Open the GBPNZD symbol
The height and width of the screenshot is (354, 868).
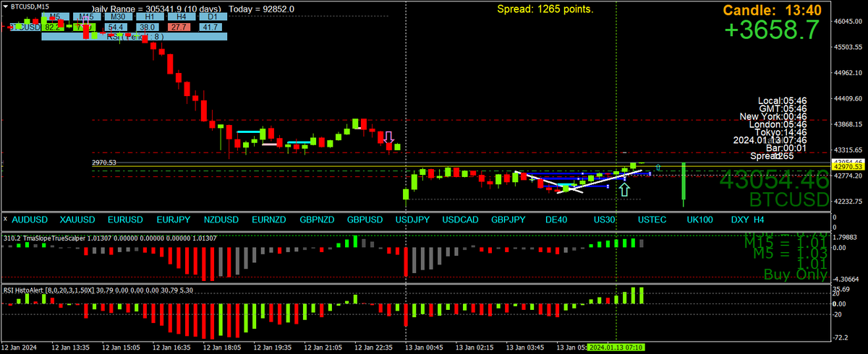317,218
